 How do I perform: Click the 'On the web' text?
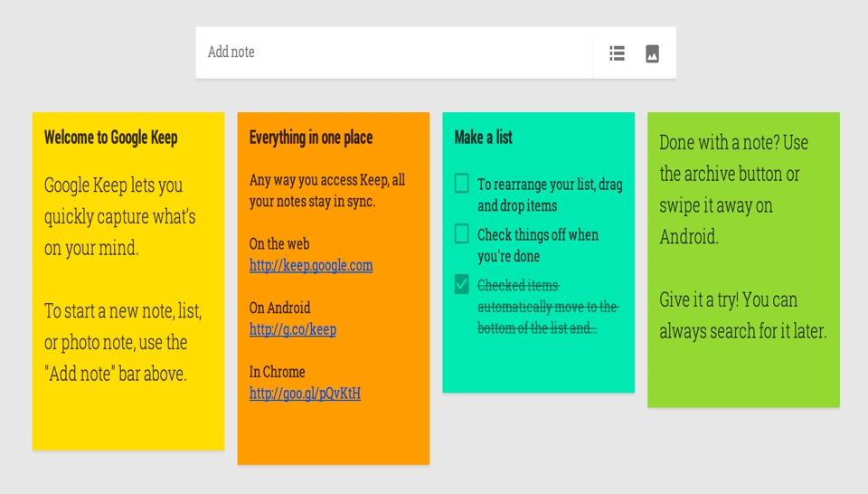click(x=279, y=244)
